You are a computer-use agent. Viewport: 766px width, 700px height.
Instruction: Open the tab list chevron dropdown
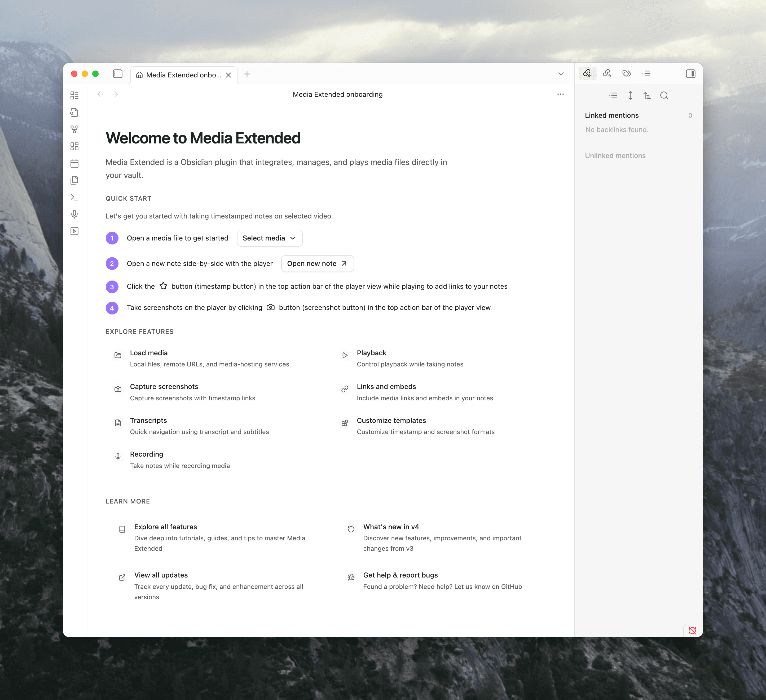pyautogui.click(x=561, y=74)
